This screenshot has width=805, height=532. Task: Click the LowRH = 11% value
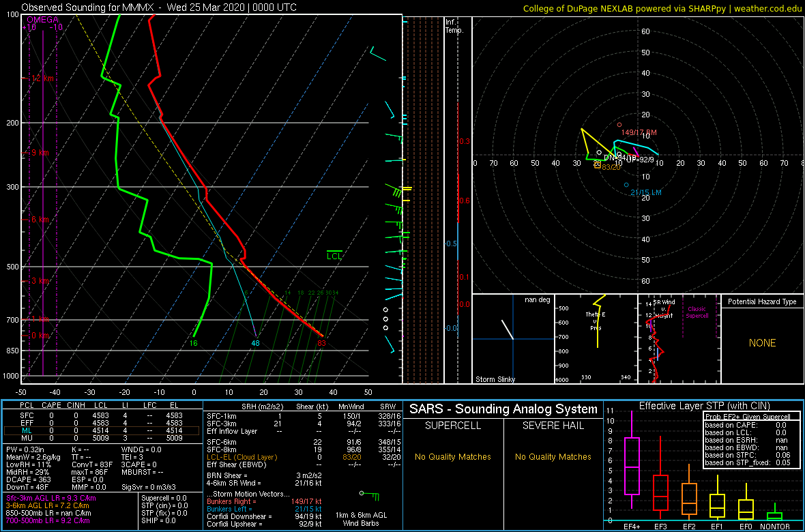pos(29,466)
